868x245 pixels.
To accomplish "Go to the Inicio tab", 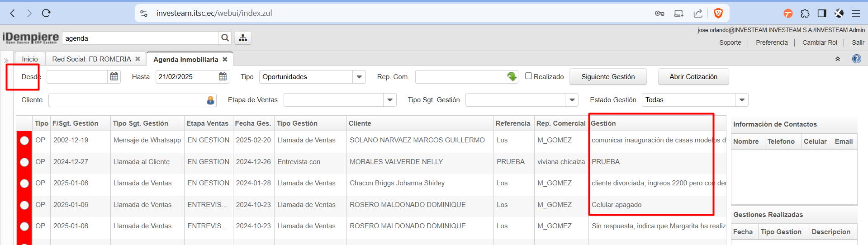I will coord(30,59).
